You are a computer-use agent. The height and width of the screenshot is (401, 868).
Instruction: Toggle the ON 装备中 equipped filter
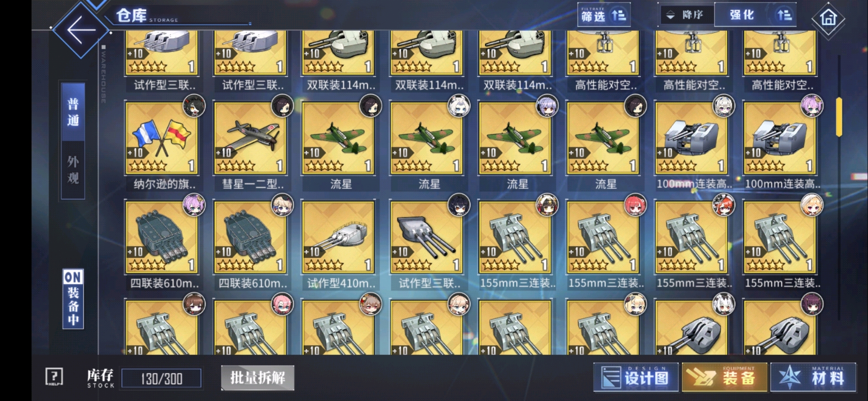coord(73,299)
